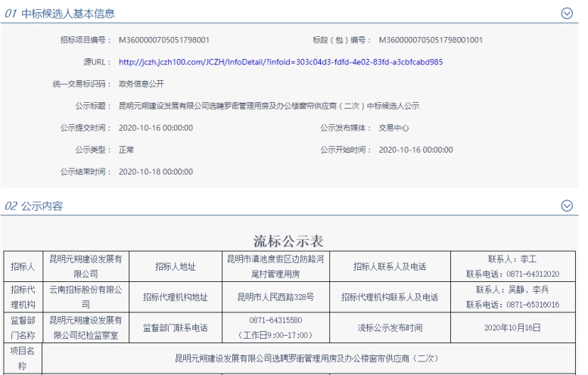Click the 公示标题 announcement title text
The image size is (588, 375).
[x=269, y=106]
